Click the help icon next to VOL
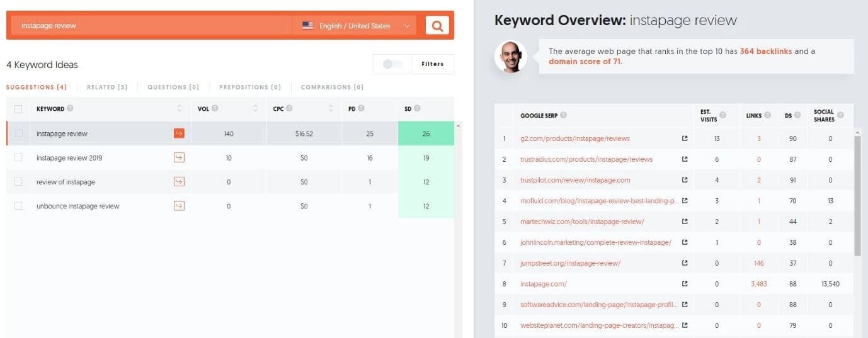 point(215,108)
